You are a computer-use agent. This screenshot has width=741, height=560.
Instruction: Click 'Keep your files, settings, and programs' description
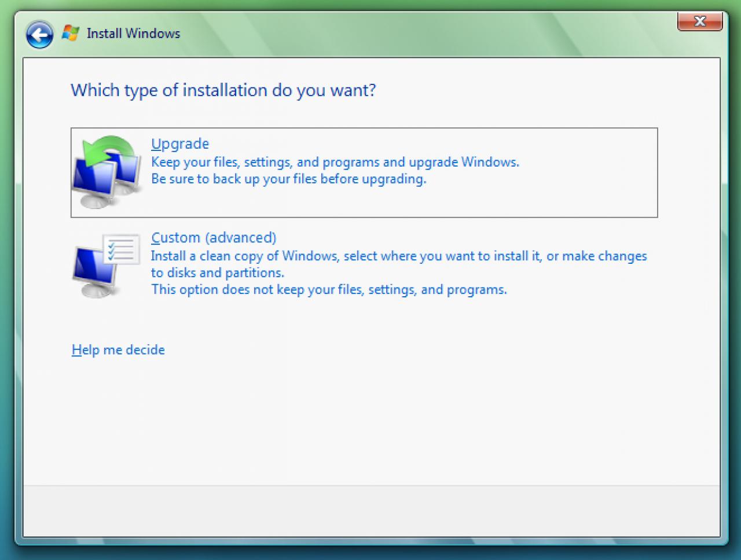click(335, 162)
